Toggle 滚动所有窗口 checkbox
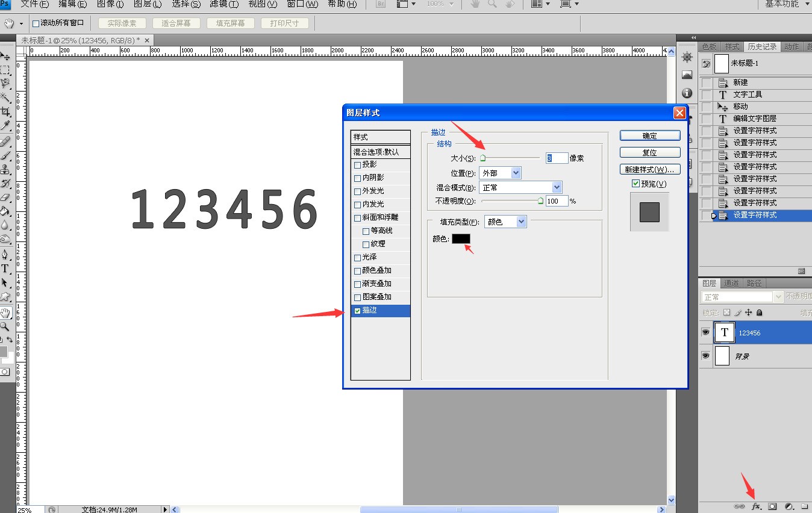This screenshot has height=513, width=812. [36, 23]
